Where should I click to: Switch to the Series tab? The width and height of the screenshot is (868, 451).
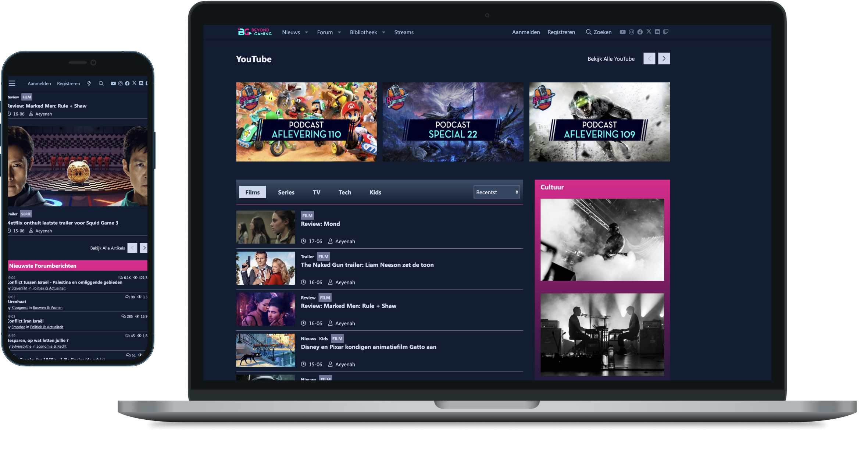[286, 192]
